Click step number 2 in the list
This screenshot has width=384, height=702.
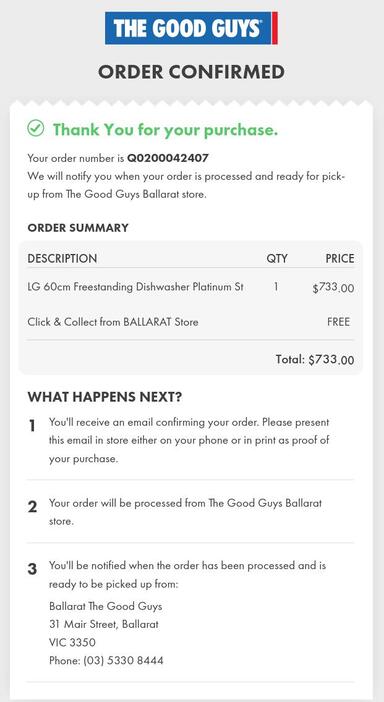coord(32,507)
